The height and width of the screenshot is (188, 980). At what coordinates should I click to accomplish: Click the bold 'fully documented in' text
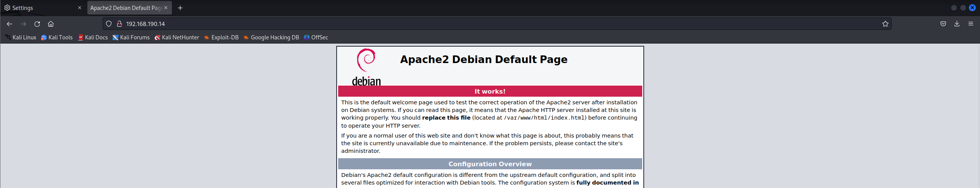pos(607,183)
